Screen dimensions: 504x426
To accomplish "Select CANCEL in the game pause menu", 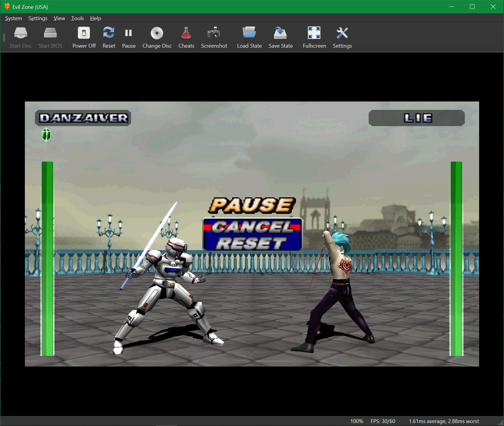I will tap(253, 227).
